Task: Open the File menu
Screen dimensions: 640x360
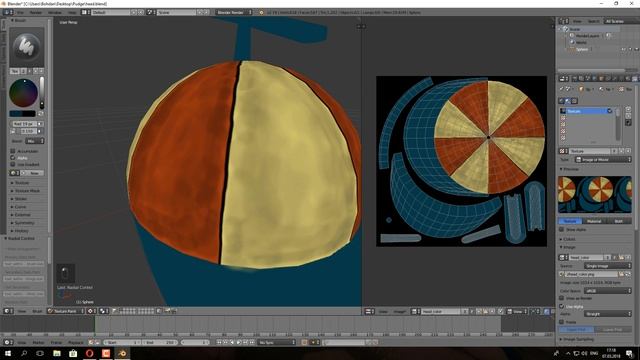Action: pyautogui.click(x=20, y=12)
